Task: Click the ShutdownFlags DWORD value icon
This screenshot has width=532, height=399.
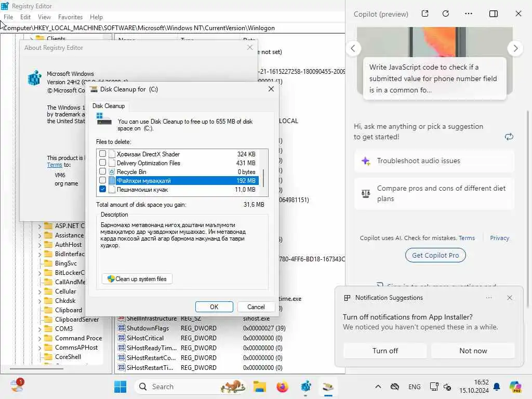Action: tap(122, 328)
